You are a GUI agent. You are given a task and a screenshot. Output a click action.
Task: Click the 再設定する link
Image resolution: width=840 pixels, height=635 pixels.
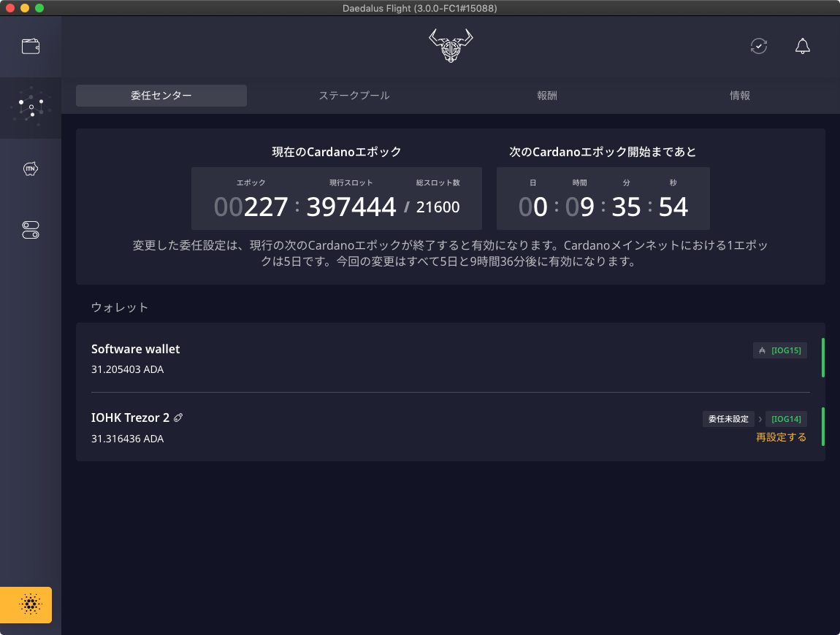[781, 437]
